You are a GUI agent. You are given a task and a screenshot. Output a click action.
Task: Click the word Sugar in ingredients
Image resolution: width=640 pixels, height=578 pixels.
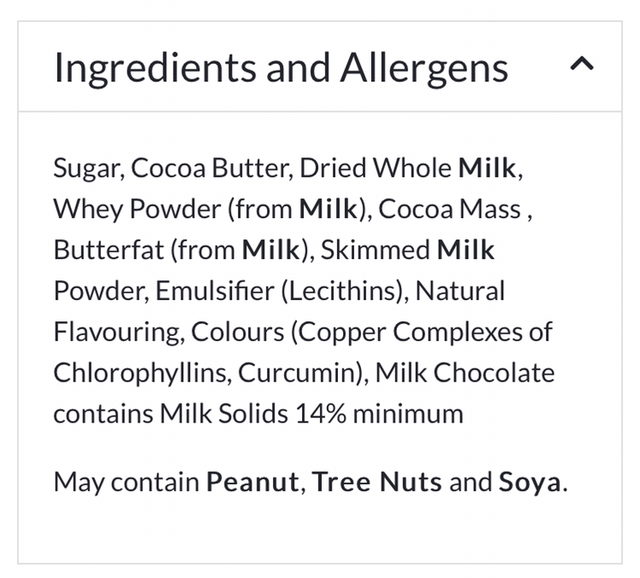[87, 168]
